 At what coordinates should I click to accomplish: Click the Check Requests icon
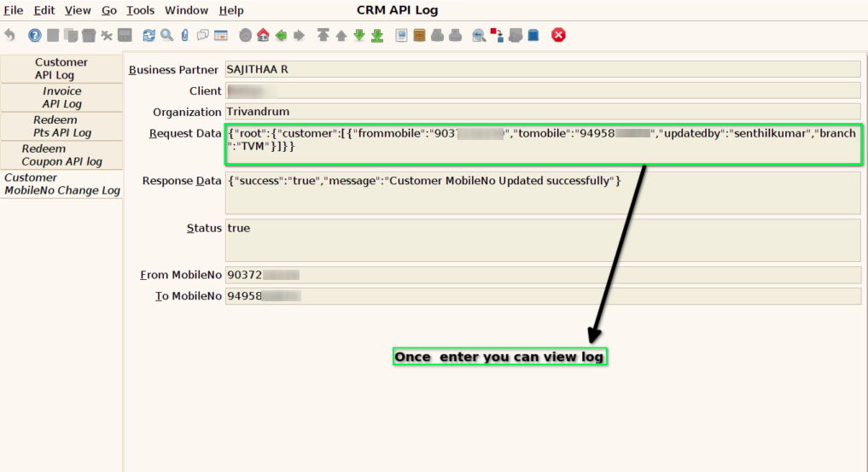516,35
